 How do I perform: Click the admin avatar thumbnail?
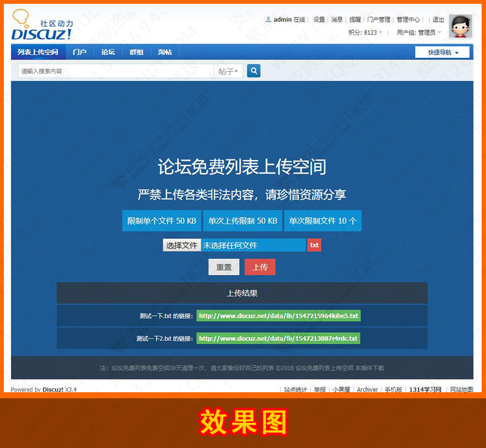click(460, 26)
